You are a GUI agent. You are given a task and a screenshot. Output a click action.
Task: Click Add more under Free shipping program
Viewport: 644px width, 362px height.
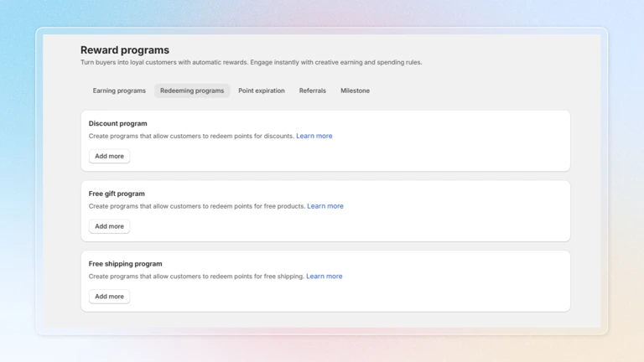click(109, 297)
